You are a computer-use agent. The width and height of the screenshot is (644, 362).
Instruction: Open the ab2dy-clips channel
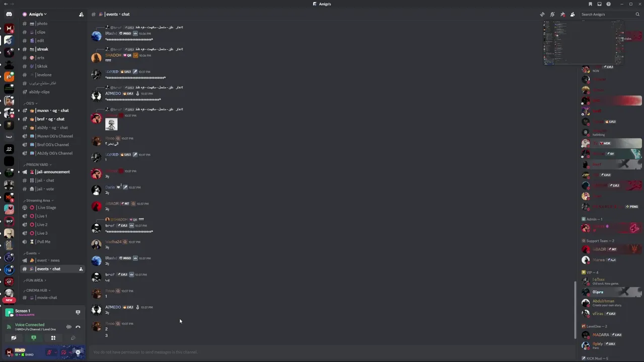[x=53, y=92]
